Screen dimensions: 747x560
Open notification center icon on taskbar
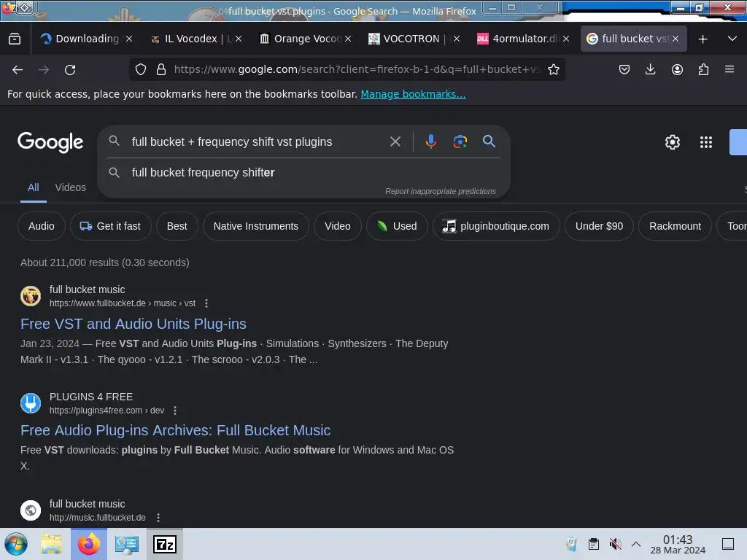728,544
